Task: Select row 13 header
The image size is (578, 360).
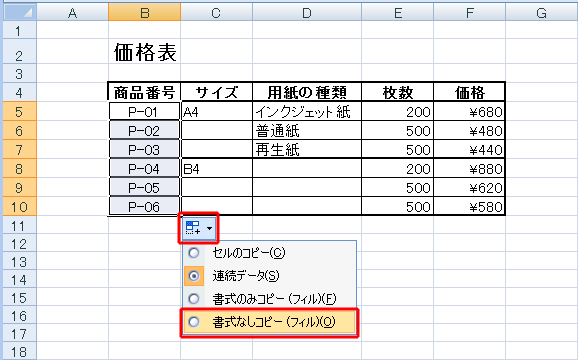Action: click(x=20, y=261)
